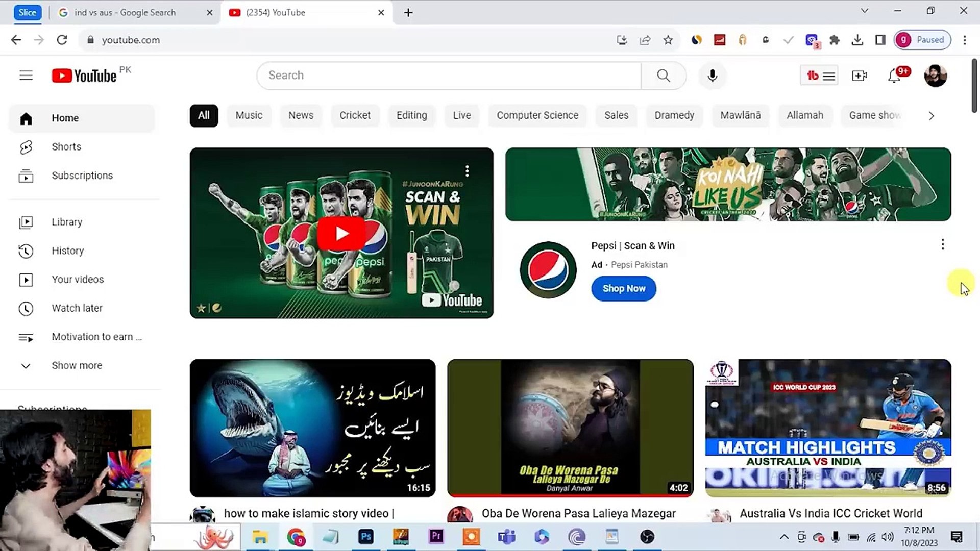The height and width of the screenshot is (551, 980).
Task: Open the browser Extensions puzzle icon
Action: 835,40
